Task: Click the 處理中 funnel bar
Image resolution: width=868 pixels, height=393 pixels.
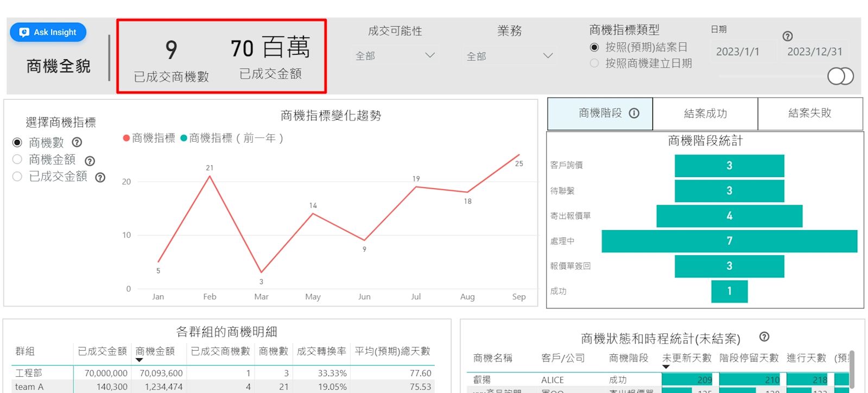Action: [729, 241]
